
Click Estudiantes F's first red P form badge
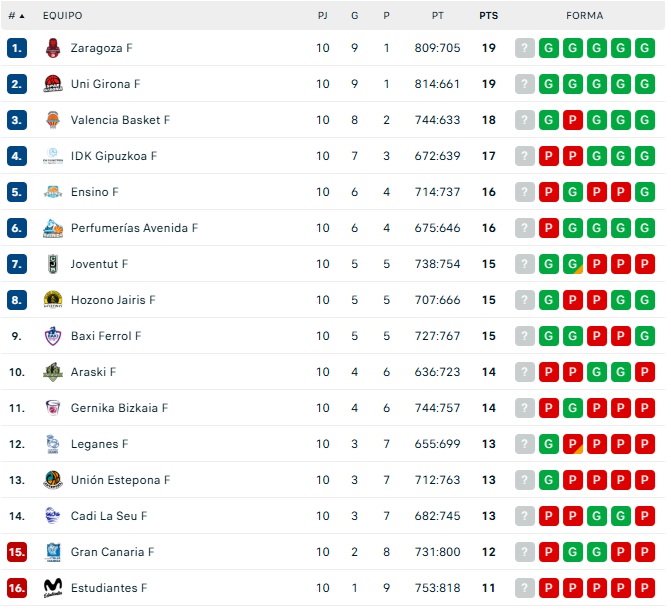(549, 588)
